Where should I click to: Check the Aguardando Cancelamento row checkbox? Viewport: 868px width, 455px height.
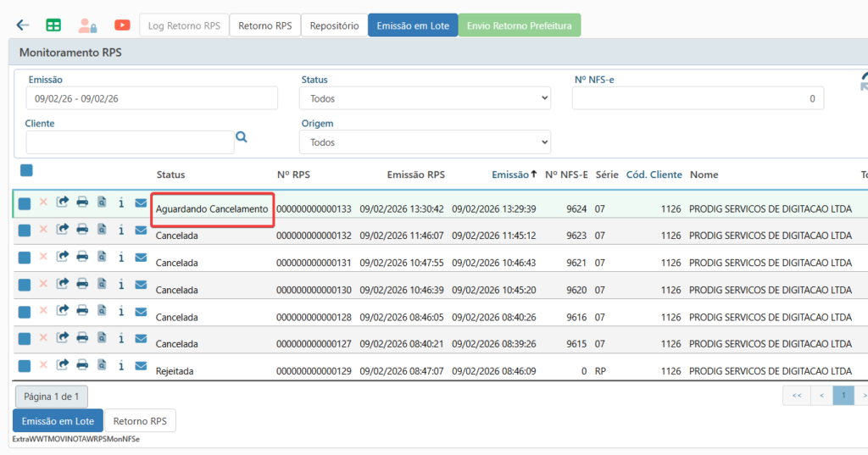pos(25,203)
